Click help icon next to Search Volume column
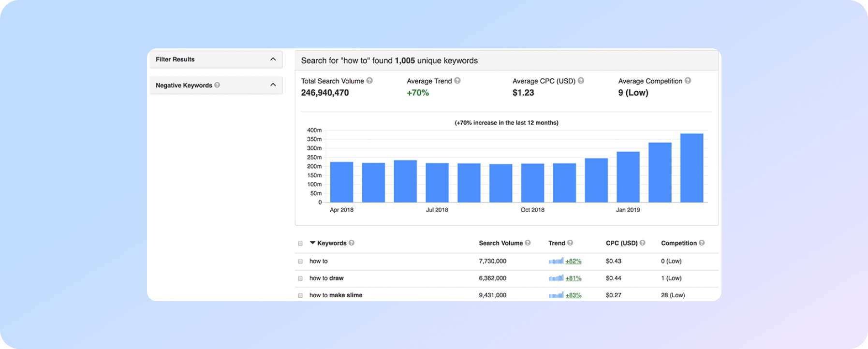868x349 pixels. pos(528,243)
